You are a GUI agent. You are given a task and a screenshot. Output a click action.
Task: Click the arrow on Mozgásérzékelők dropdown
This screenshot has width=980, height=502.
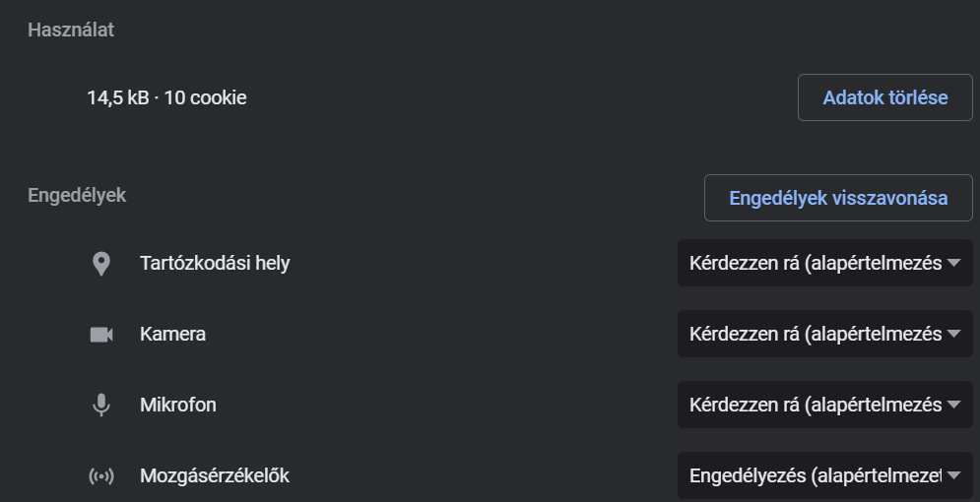coord(953,475)
